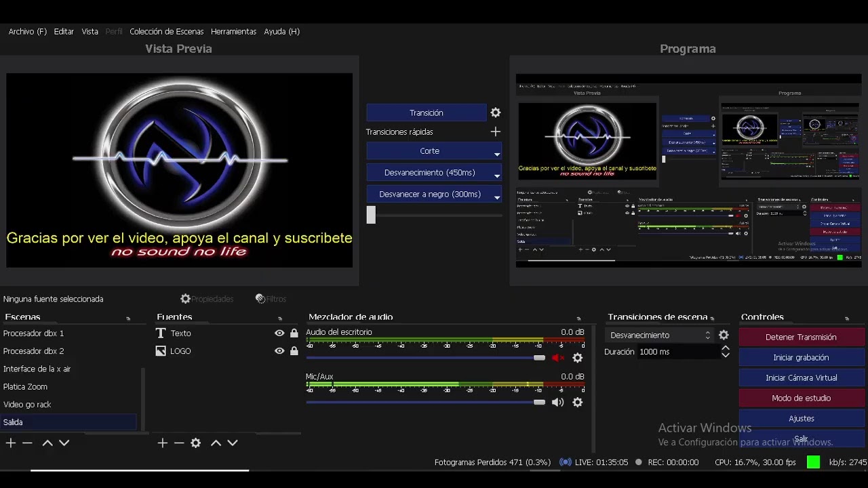Open Ajustes from Controles
The width and height of the screenshot is (868, 488).
(802, 418)
